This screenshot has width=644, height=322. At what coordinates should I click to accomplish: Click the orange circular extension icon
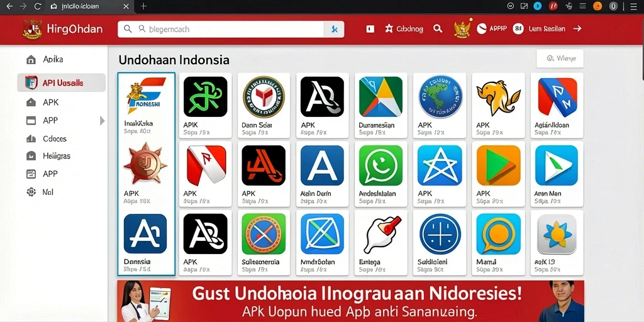click(x=597, y=6)
